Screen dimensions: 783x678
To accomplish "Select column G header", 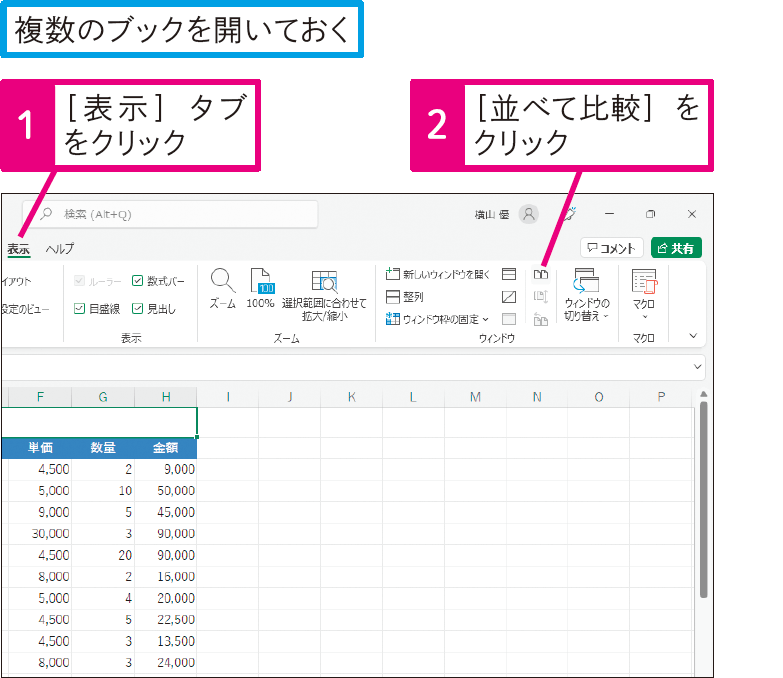I will pos(103,397).
